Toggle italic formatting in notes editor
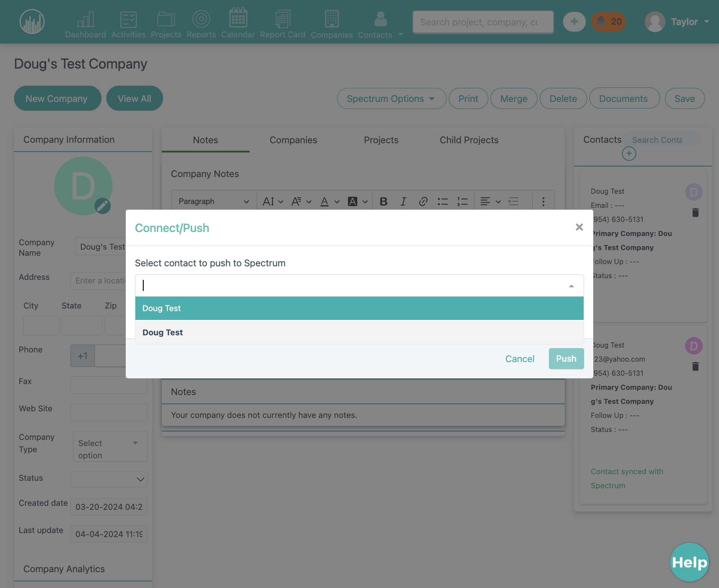The height and width of the screenshot is (588, 719). pyautogui.click(x=403, y=201)
